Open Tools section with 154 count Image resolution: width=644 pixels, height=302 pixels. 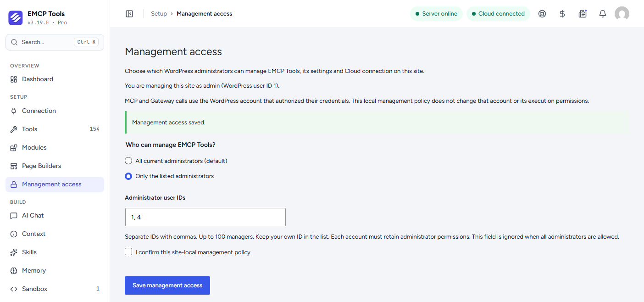(x=55, y=129)
